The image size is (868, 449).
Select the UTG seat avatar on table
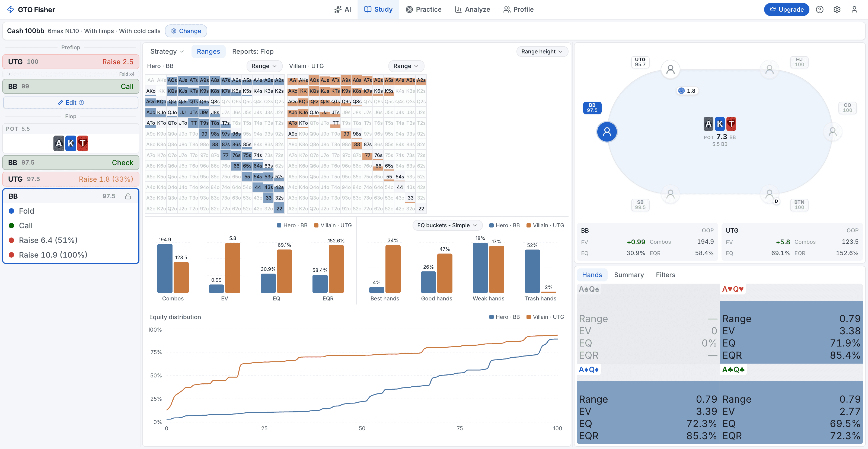tap(671, 70)
